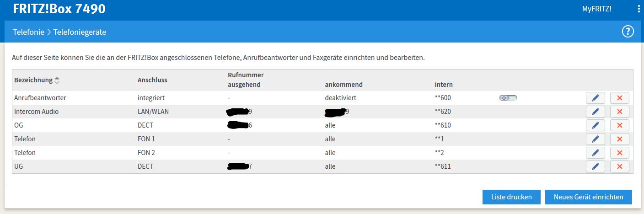The width and height of the screenshot is (644, 214).
Task: Delete the Intercom Audio device
Action: 620,112
